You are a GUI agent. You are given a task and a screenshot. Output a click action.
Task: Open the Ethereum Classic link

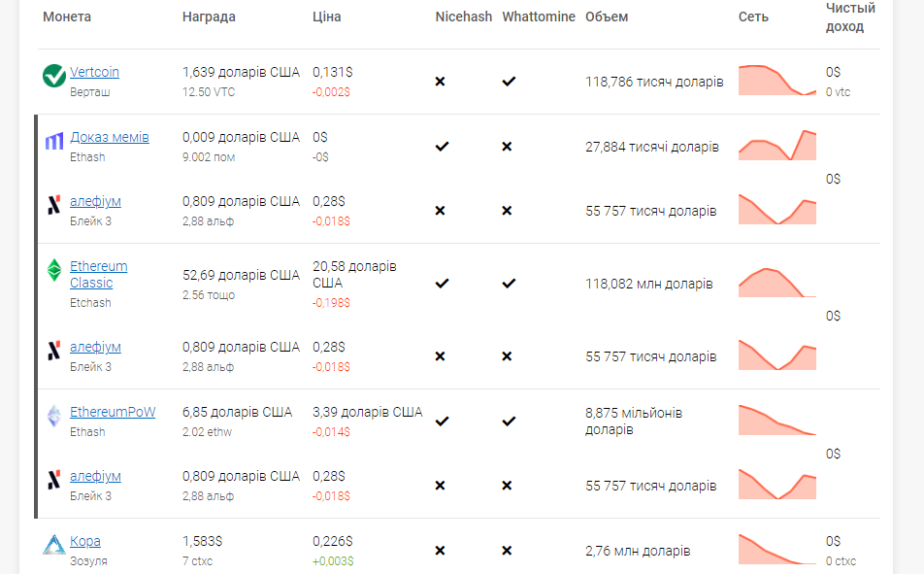point(98,274)
